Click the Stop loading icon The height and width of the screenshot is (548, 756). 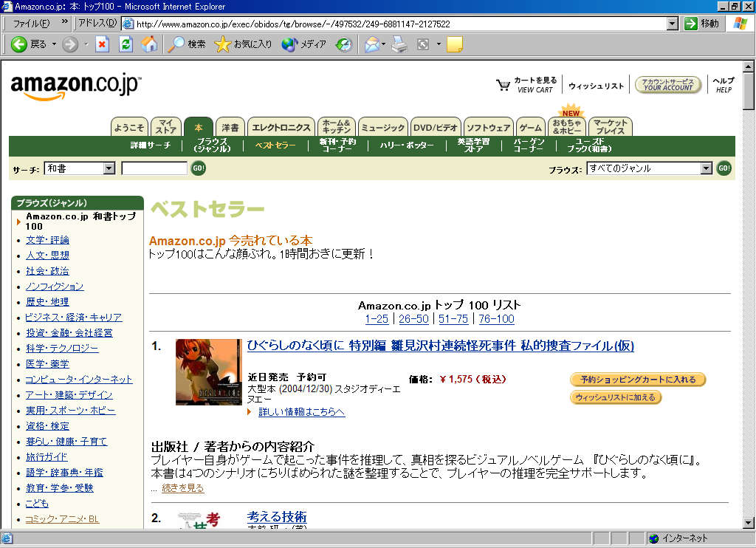point(102,44)
